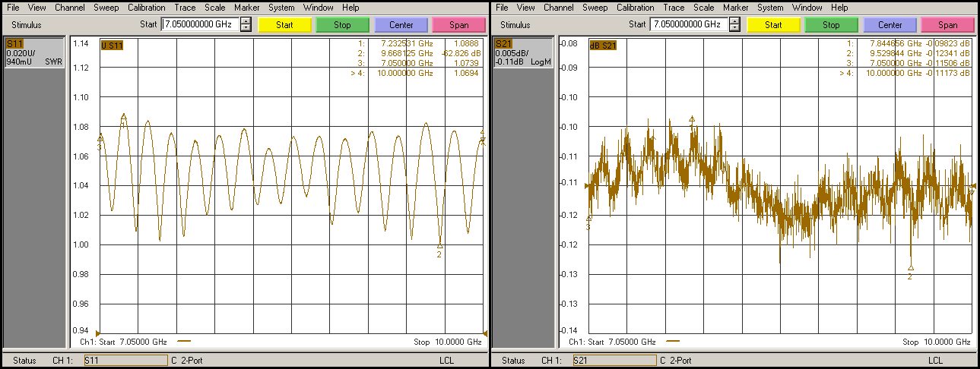Click dB S21 trace label on graph
The height and width of the screenshot is (369, 980).
click(x=604, y=45)
